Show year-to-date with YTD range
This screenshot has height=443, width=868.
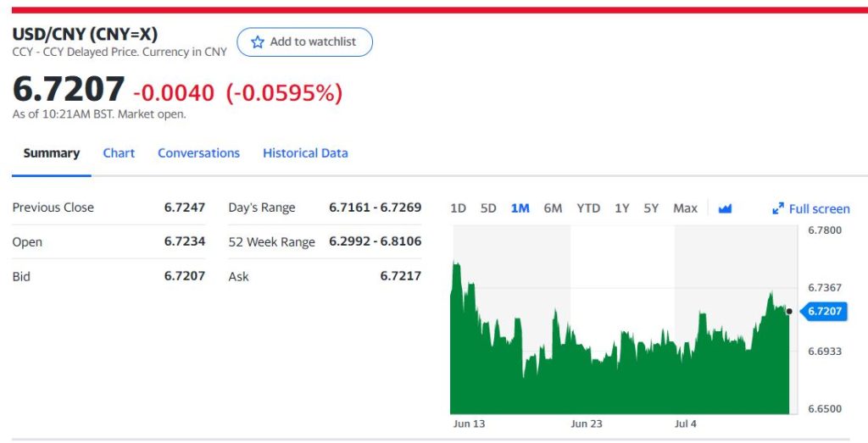[588, 208]
